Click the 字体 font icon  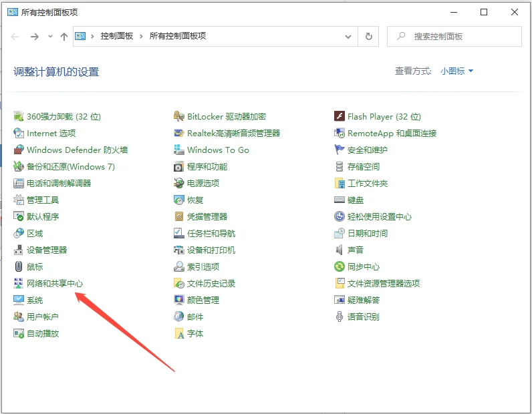(179, 333)
